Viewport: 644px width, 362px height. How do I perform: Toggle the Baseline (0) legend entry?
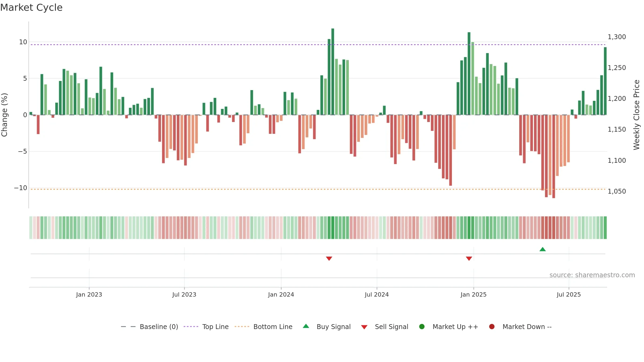point(149,327)
